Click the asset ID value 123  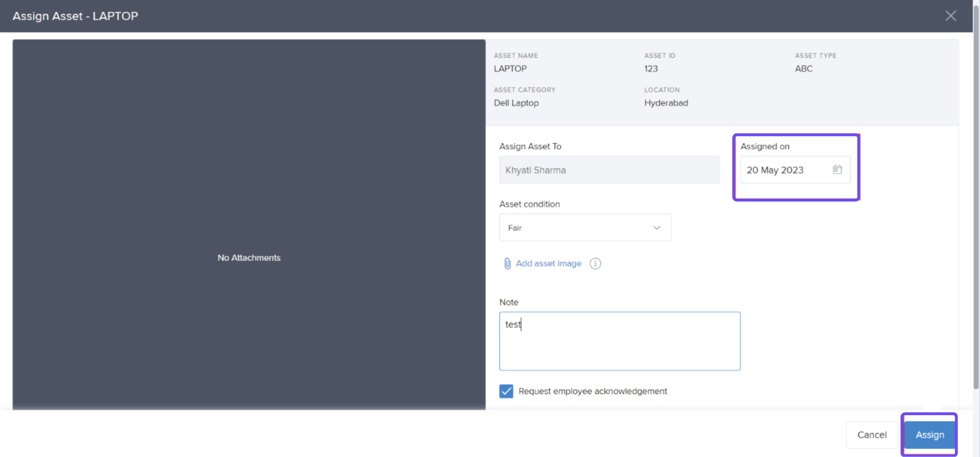[651, 69]
